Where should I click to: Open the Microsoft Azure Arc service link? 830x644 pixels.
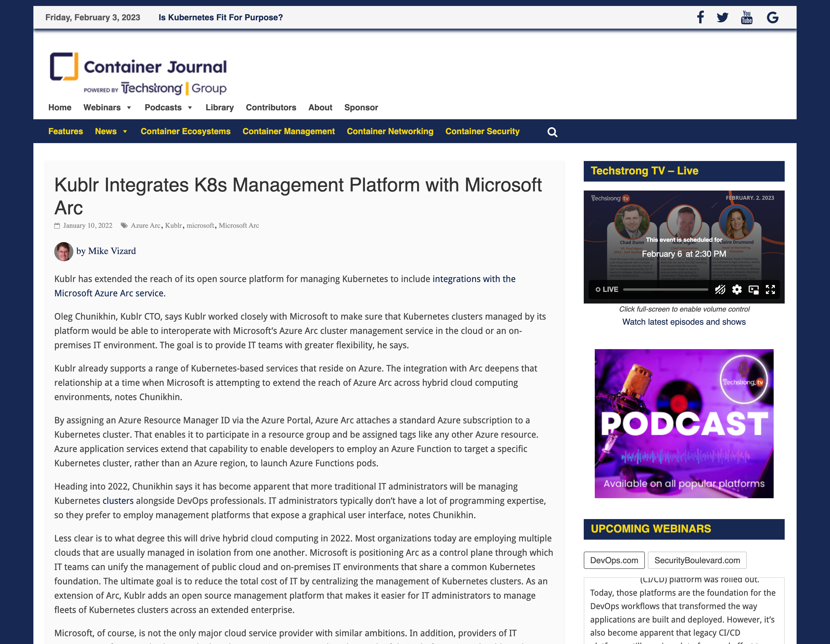click(285, 286)
